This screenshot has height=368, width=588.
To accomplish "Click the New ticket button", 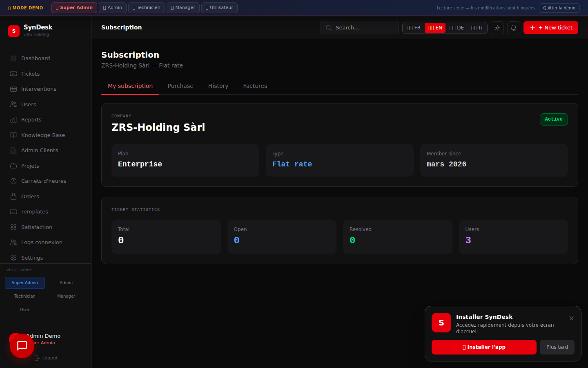I will point(550,28).
